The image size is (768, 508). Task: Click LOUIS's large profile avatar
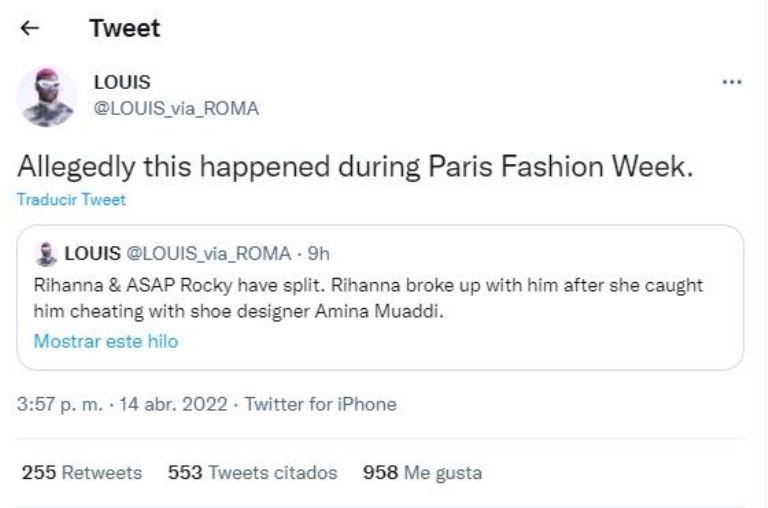click(47, 97)
